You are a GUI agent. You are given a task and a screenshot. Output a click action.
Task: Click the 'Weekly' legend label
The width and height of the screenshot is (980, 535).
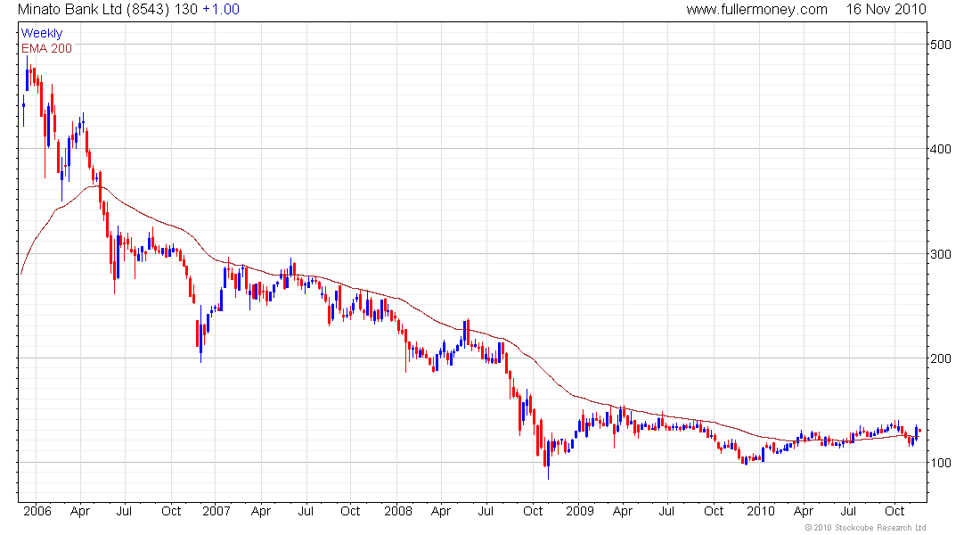(42, 33)
